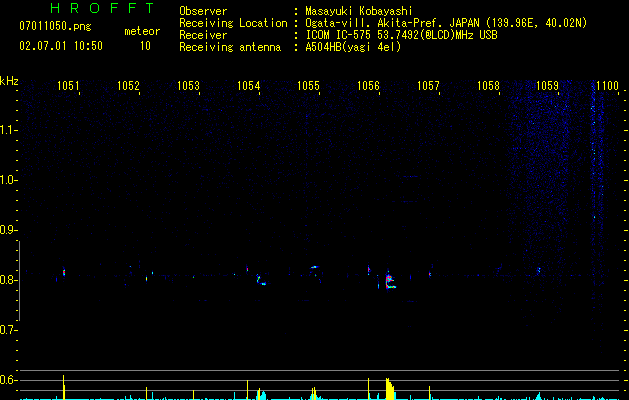Viewport: 629px width, 400px height.
Task: Click the 1058 time axis marker
Action: [488, 86]
